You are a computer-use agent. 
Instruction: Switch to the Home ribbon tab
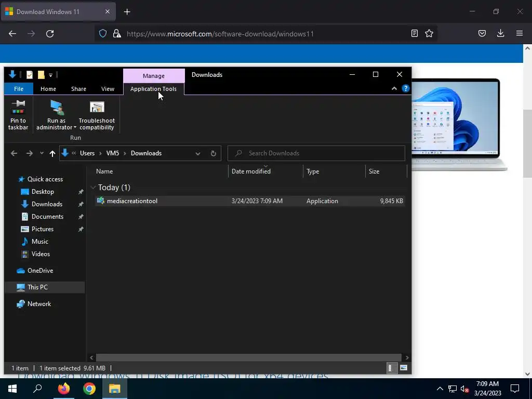(x=48, y=89)
